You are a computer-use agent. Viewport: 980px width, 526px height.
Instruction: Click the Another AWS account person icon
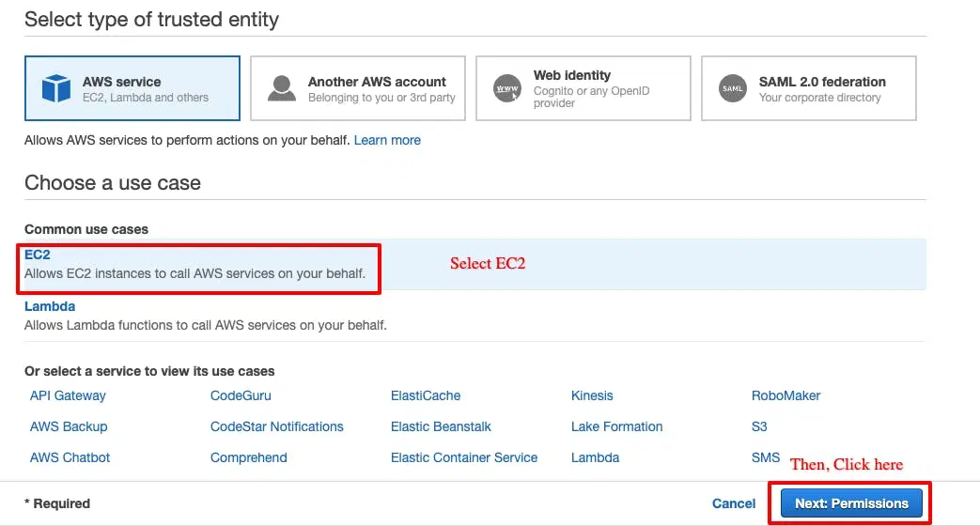282,88
